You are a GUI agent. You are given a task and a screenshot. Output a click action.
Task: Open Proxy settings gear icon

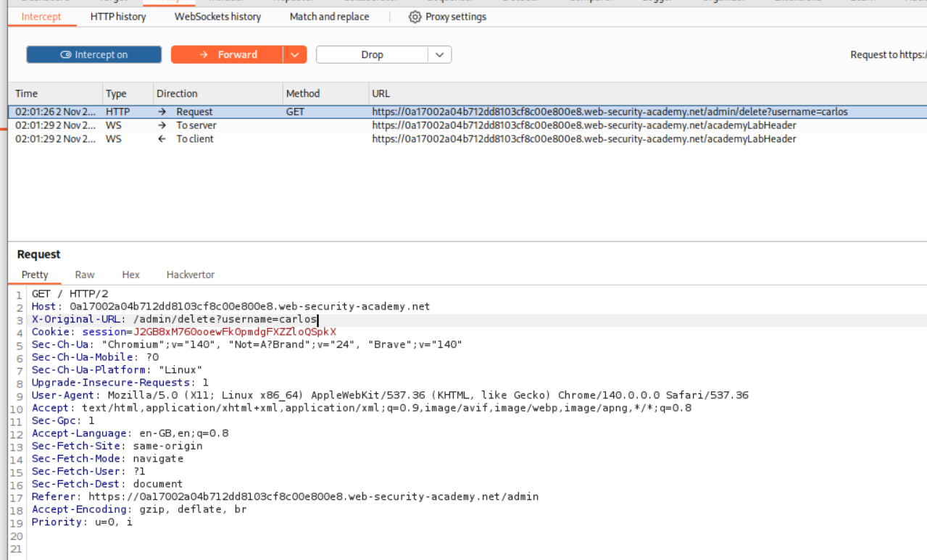(415, 17)
